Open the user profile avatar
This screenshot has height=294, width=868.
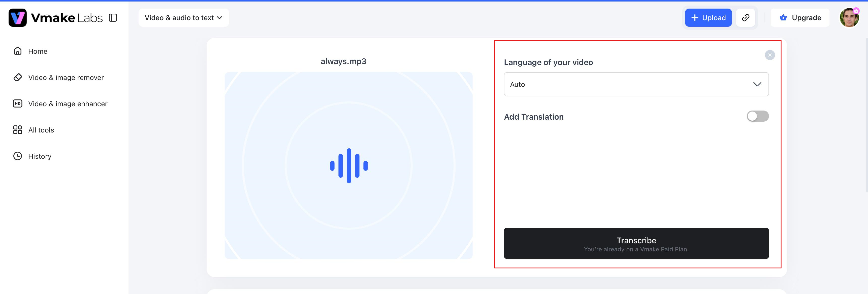(x=849, y=18)
